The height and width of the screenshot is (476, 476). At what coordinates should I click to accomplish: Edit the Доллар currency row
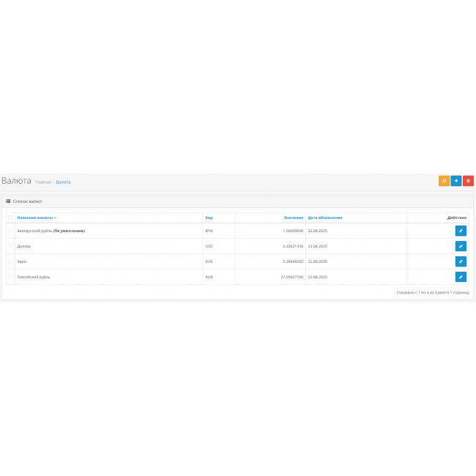[x=461, y=246]
